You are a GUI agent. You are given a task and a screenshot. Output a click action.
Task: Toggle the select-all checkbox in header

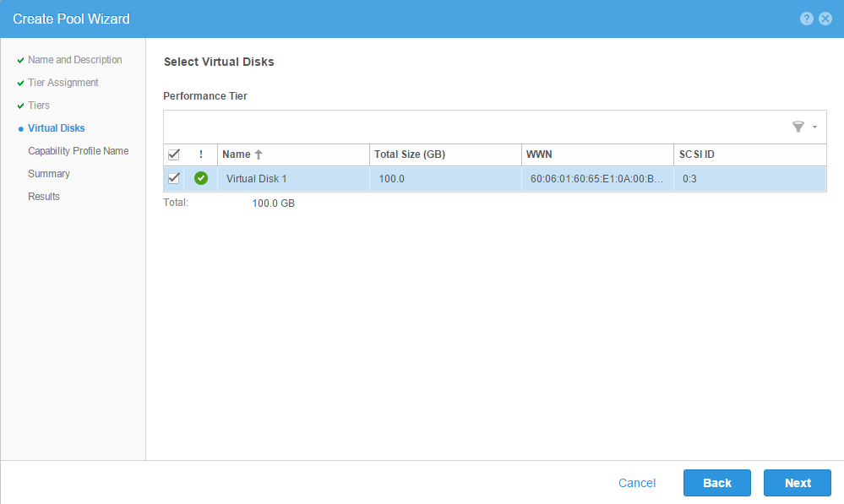click(174, 154)
